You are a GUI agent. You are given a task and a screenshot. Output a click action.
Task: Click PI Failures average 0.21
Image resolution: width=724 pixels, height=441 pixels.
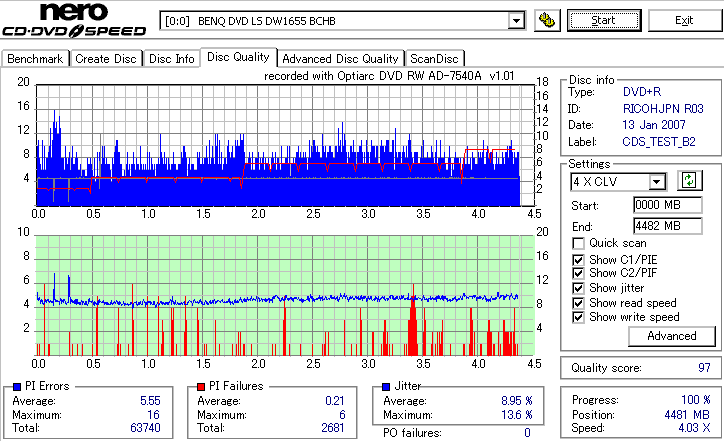tap(335, 401)
